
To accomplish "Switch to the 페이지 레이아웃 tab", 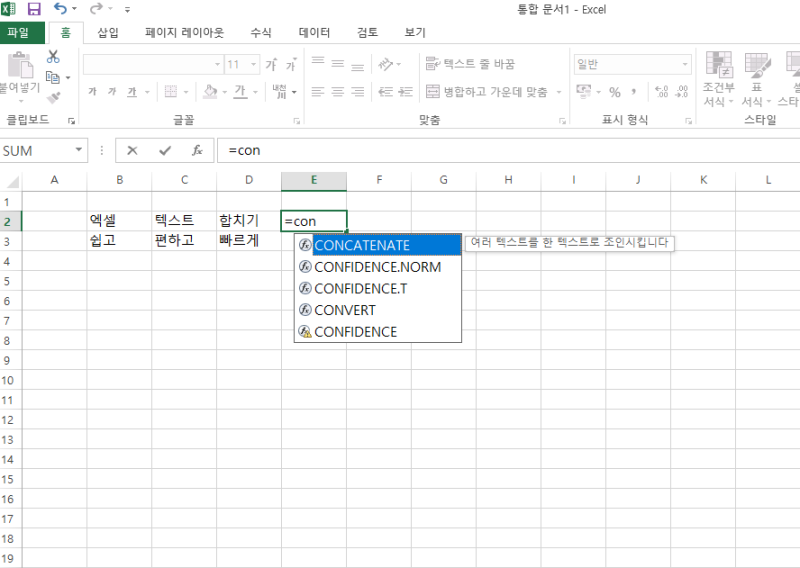I will pyautogui.click(x=184, y=33).
